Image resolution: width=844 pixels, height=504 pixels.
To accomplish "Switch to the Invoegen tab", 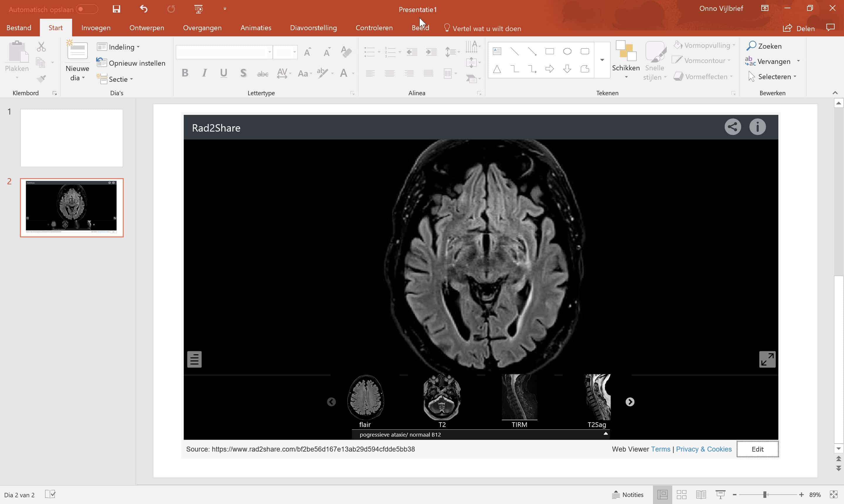I will (x=96, y=28).
